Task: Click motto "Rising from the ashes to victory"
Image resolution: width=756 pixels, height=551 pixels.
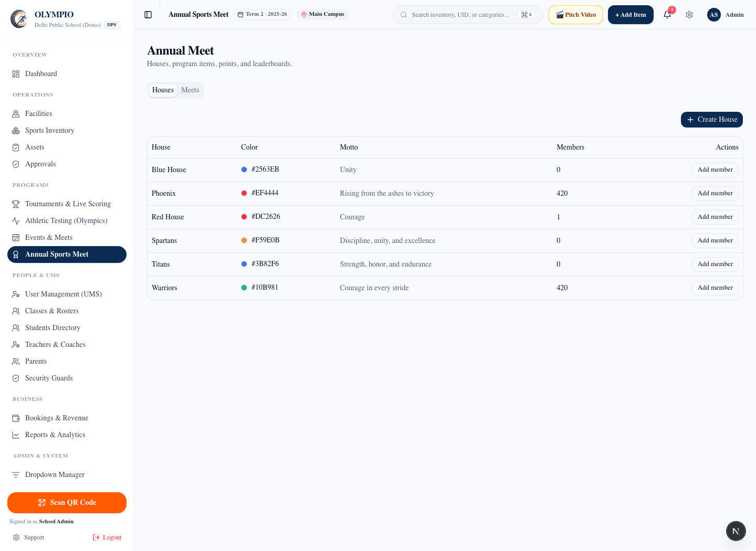Action: point(387,194)
